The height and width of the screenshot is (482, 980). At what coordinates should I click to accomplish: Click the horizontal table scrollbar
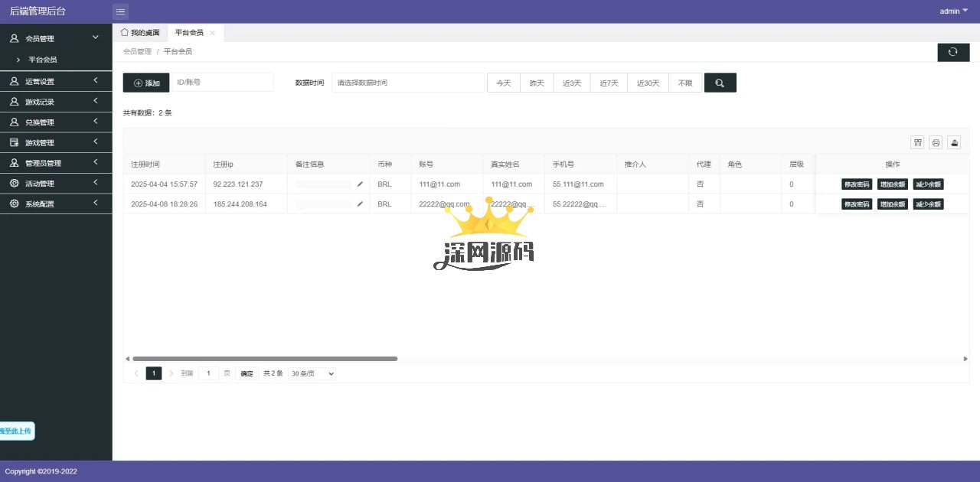(264, 359)
